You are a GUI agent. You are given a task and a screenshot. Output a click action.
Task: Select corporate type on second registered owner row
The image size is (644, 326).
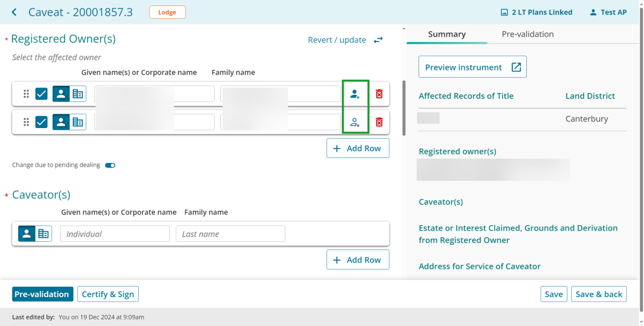[x=78, y=122]
